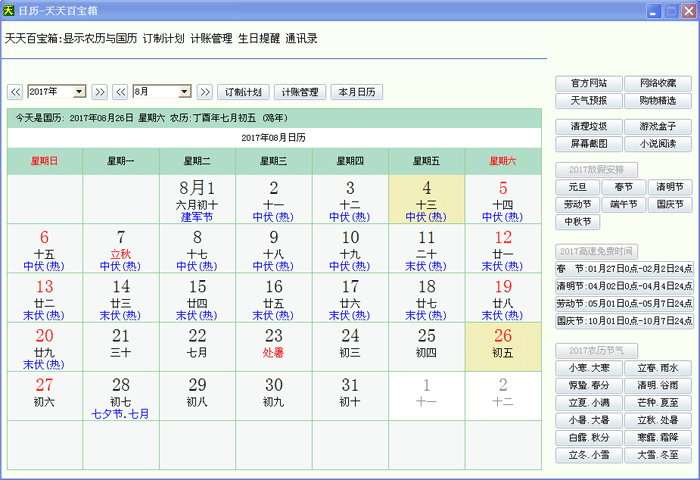Select the 立秋.处暑 solar term button
Screen dimensions: 700x480
pyautogui.click(x=658, y=420)
